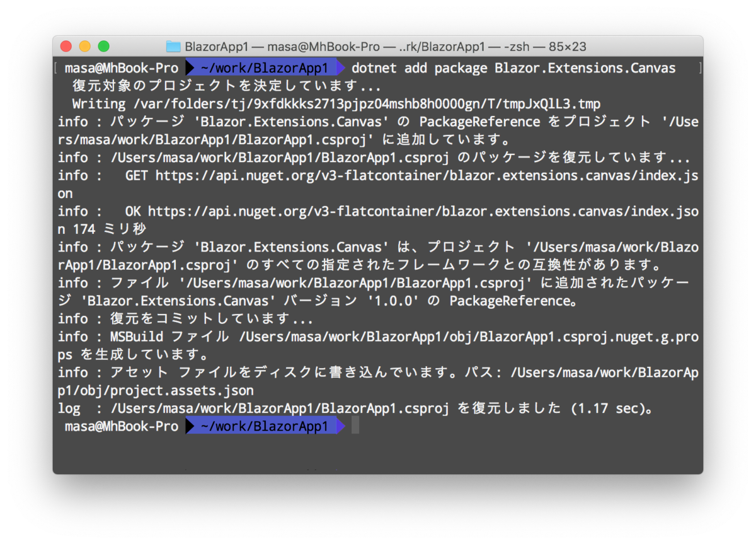Viewport: 756px width, 544px height.
Task: Click the typed command 'dotnet add package Blazor.Extensions.Canvas'
Action: [x=513, y=68]
